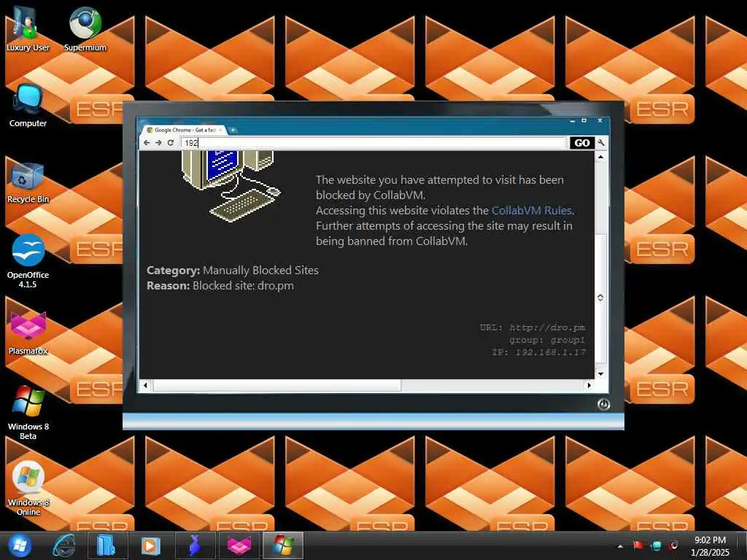Viewport: 747px width, 560px height.
Task: Click the horizontal scrollbar thumb
Action: click(276, 385)
